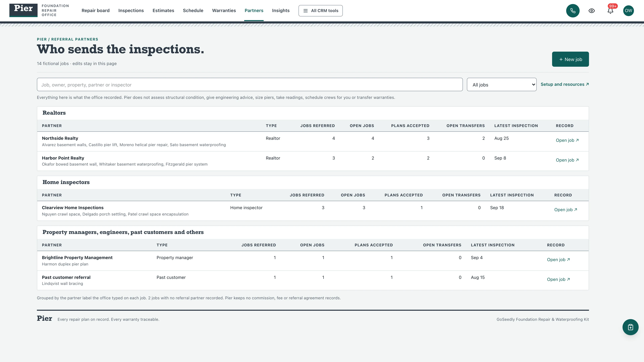Click the Past customer referral name
Image resolution: width=644 pixels, height=362 pixels.
[x=66, y=278]
